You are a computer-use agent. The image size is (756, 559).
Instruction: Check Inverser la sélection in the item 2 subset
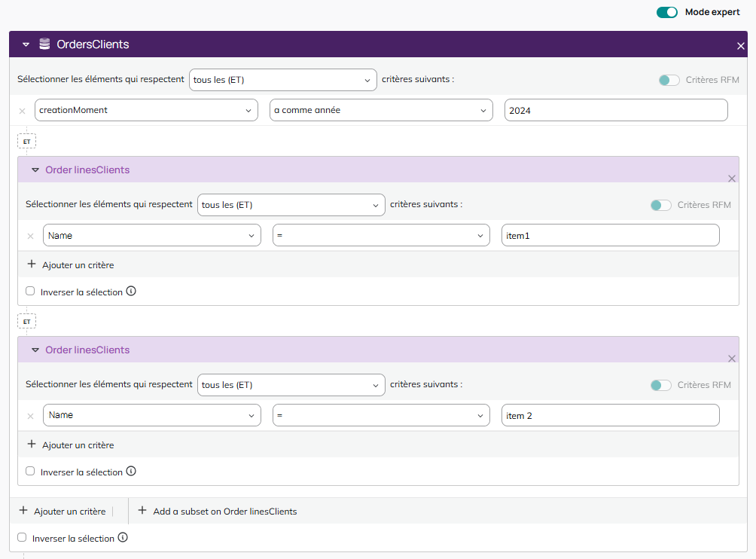click(x=30, y=471)
